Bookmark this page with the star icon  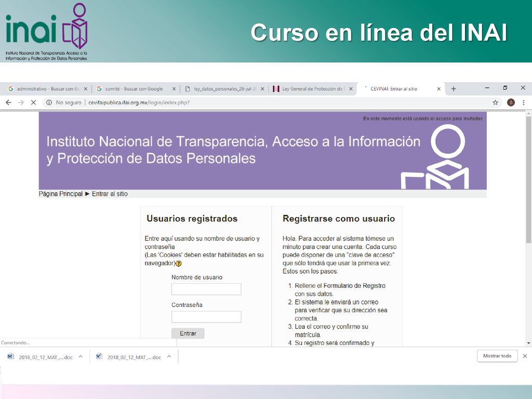[495, 102]
